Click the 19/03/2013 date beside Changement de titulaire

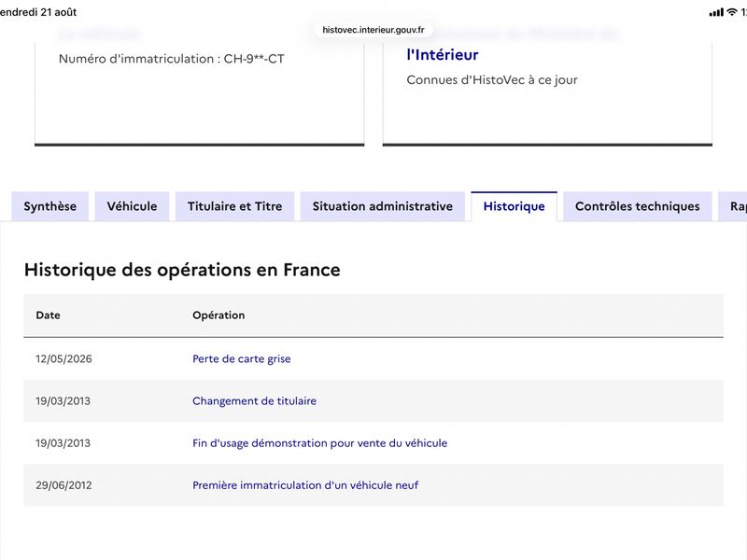point(63,401)
